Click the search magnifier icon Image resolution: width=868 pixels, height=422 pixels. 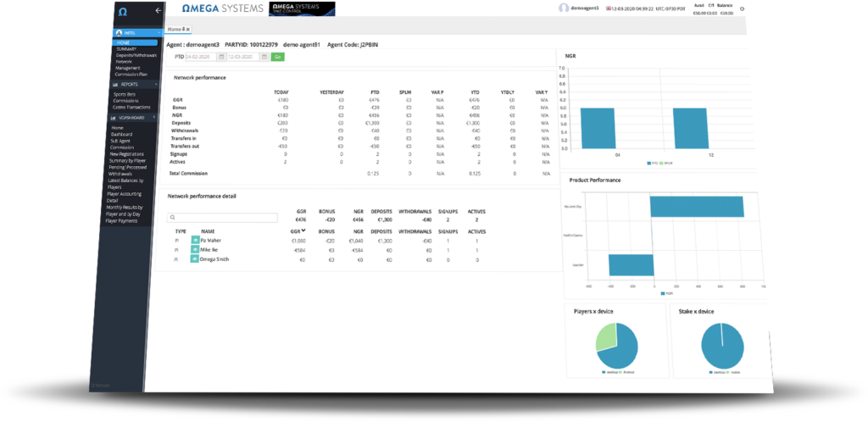pyautogui.click(x=172, y=218)
